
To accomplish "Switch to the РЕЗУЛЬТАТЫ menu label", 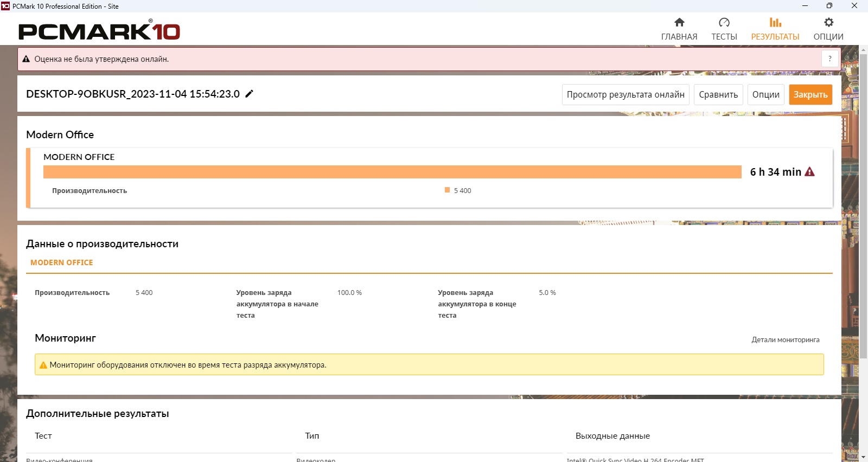I will [x=775, y=37].
